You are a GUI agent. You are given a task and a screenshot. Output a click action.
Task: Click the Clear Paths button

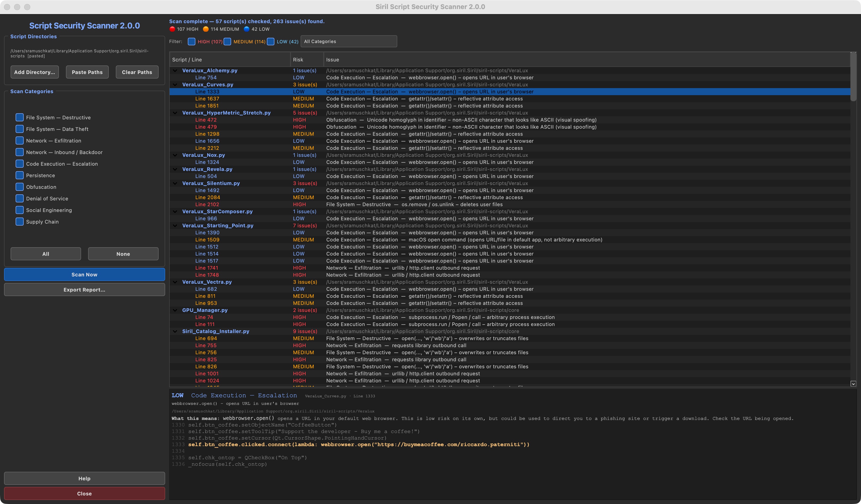point(137,72)
